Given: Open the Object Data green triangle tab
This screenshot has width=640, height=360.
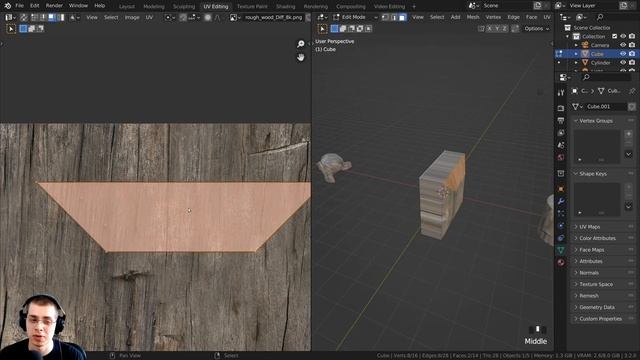Looking at the screenshot, I should (x=561, y=250).
